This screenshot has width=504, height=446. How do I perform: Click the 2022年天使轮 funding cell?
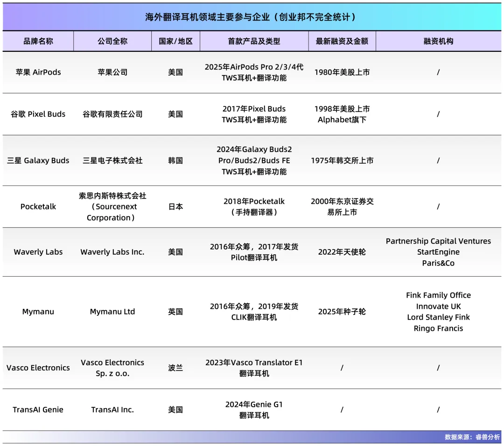[x=342, y=252]
